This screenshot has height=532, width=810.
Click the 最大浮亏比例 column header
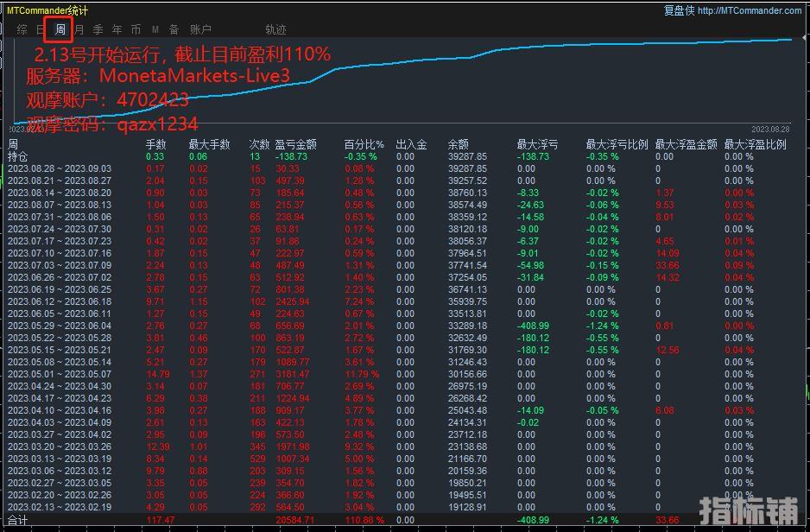(617, 144)
